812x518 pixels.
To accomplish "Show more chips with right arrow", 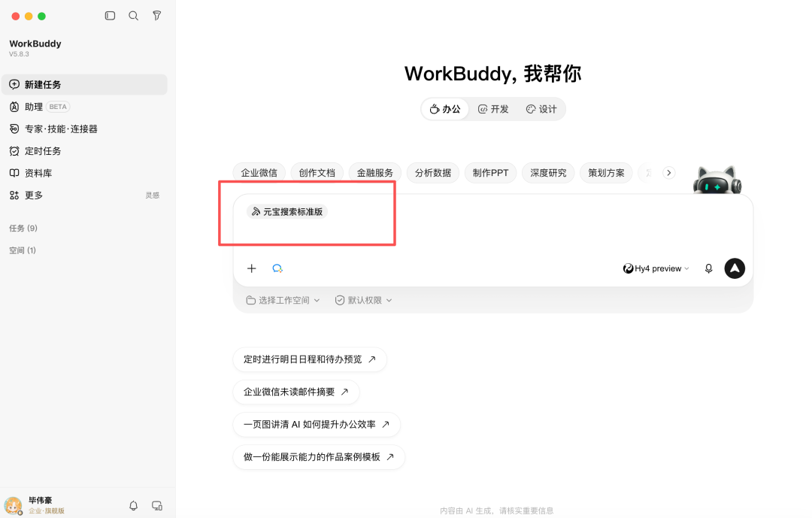I will 669,173.
